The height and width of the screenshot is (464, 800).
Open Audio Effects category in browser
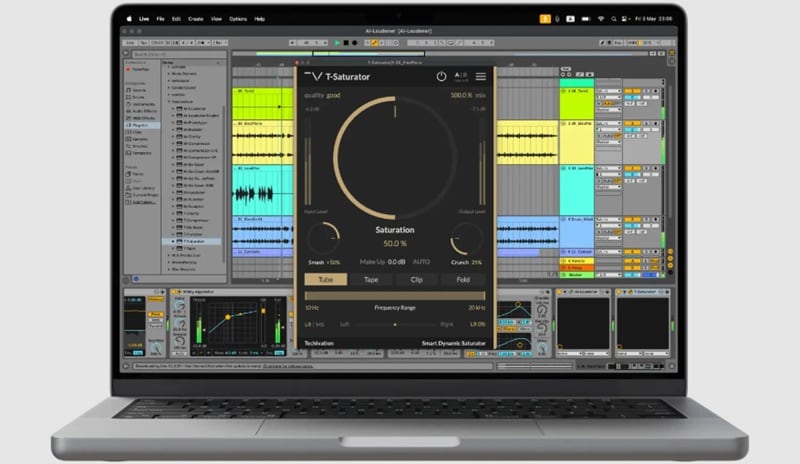(x=141, y=111)
